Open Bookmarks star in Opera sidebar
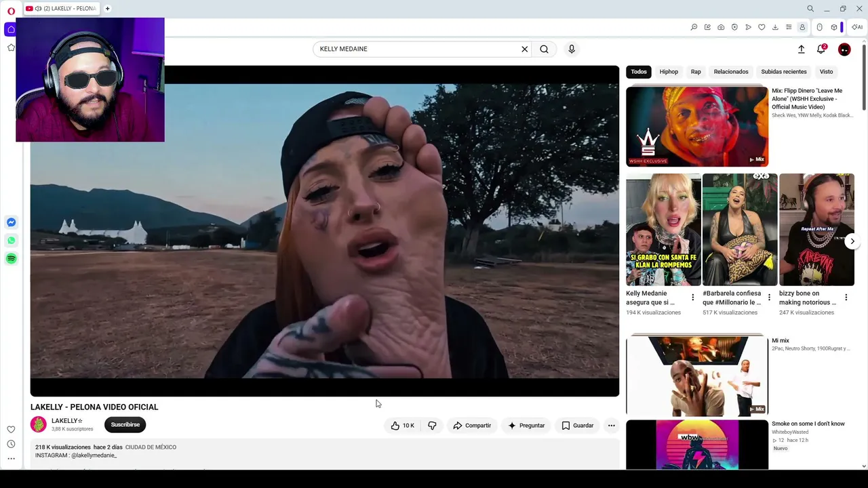The height and width of the screenshot is (488, 868). 11,47
